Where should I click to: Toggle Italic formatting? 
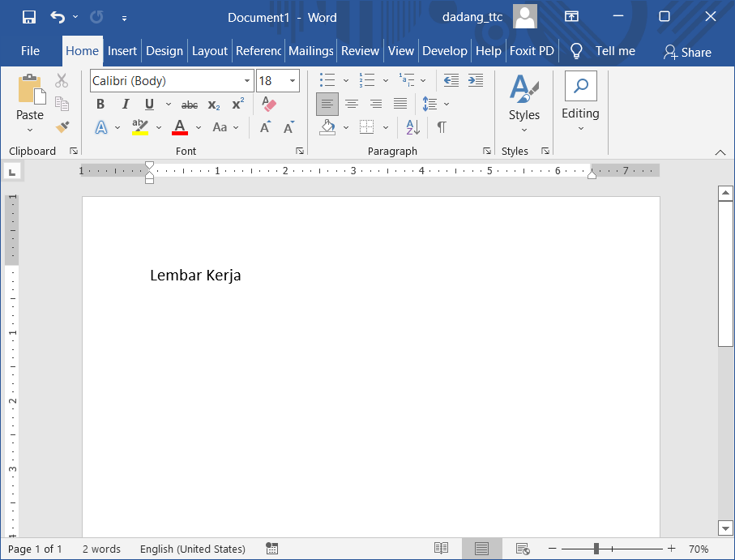[125, 105]
